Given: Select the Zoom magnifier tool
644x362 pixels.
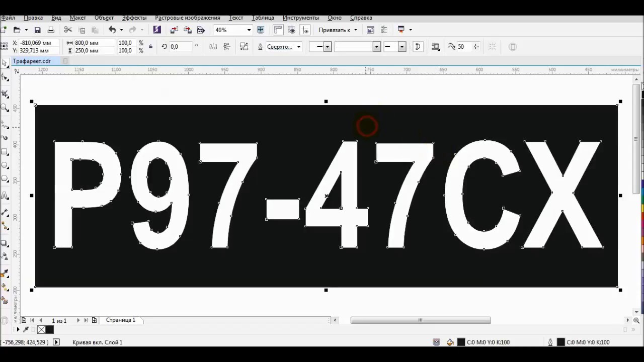Looking at the screenshot, I should click(5, 108).
